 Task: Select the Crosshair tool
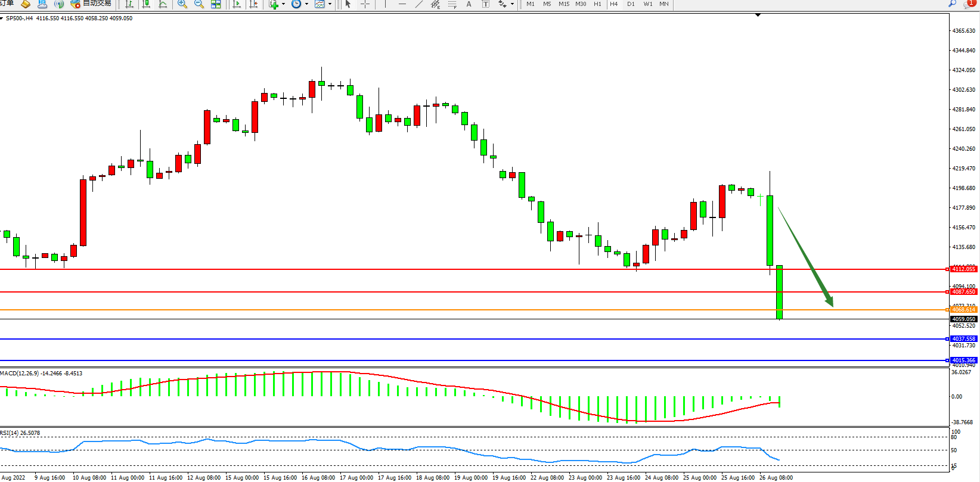pyautogui.click(x=365, y=4)
